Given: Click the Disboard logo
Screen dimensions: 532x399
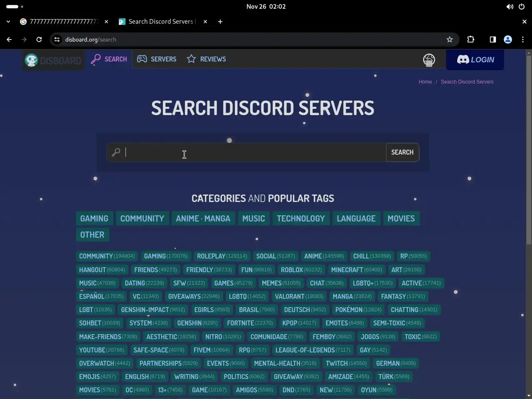Looking at the screenshot, I should (53, 60).
